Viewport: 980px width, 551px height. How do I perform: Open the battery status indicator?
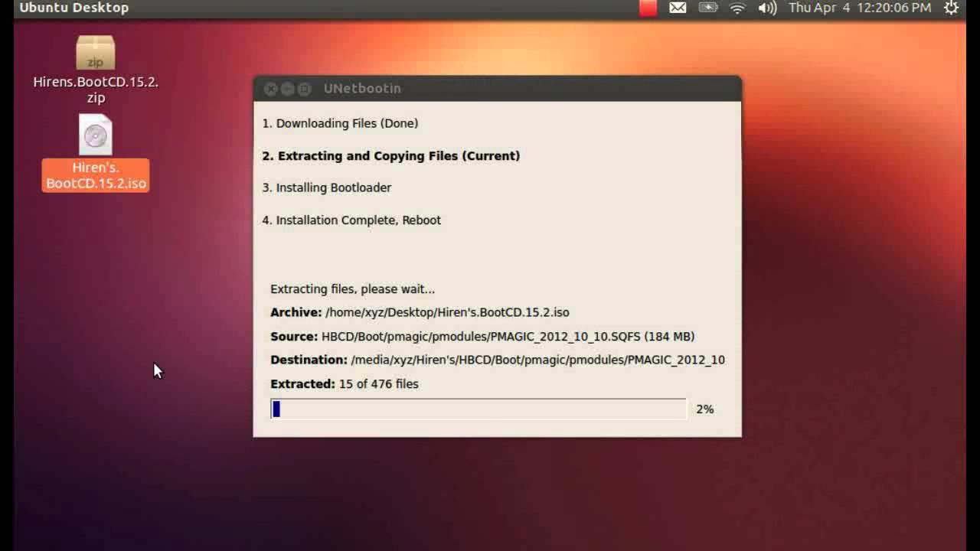click(x=708, y=8)
